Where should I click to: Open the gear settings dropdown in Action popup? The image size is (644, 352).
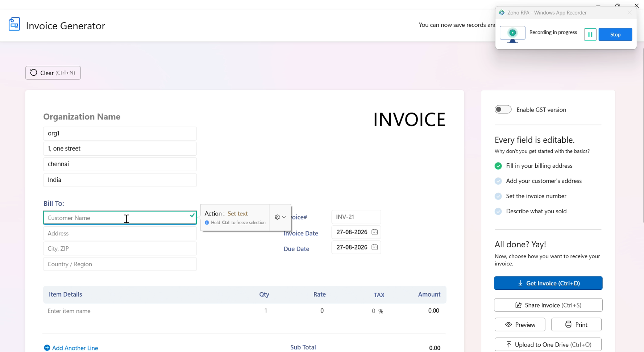[280, 217]
